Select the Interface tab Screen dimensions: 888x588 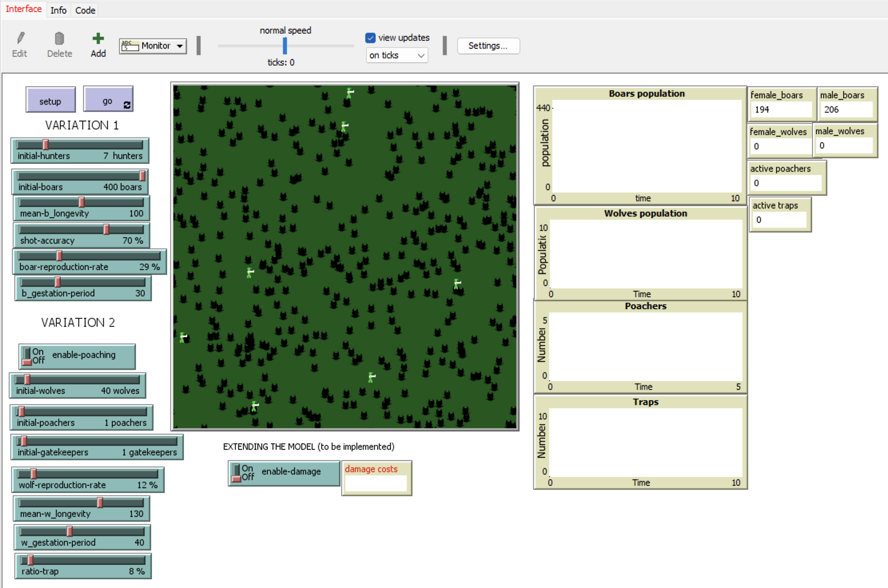(24, 9)
